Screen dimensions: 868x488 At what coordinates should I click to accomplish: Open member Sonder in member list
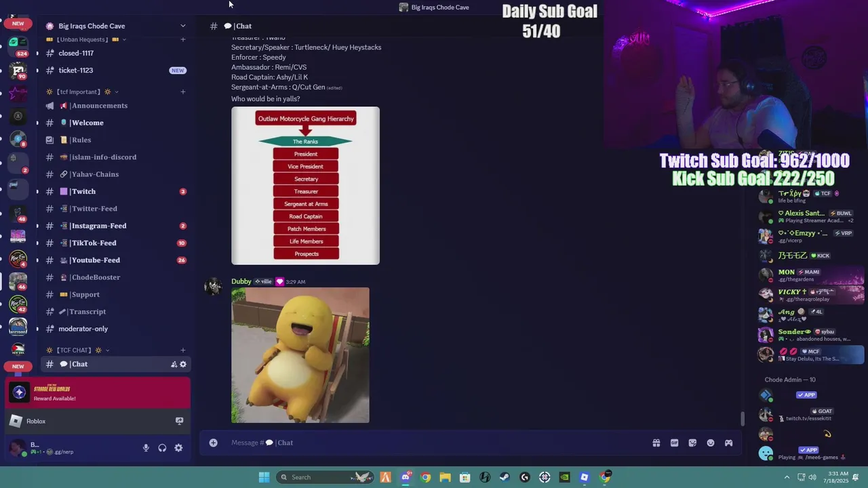[810, 335]
